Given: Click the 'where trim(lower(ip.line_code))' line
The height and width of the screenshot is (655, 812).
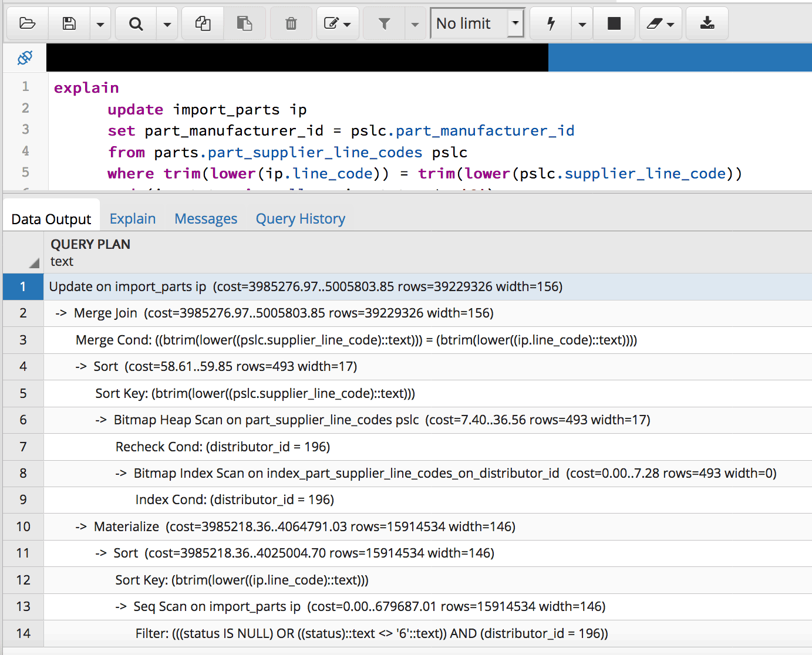Looking at the screenshot, I should click(x=425, y=174).
